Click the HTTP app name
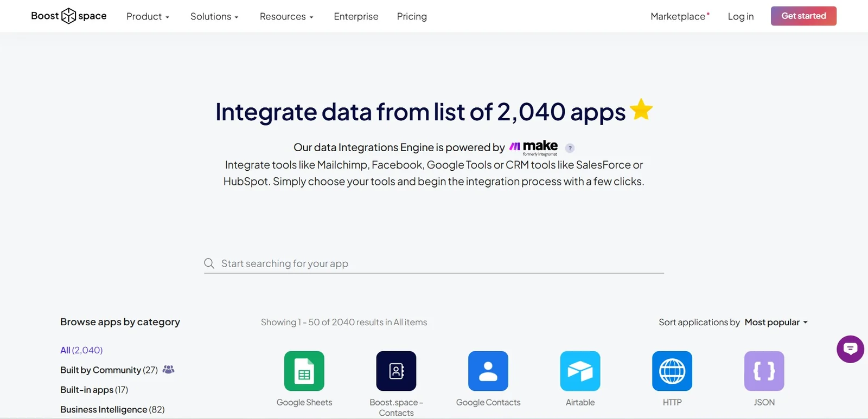This screenshot has width=868, height=419. click(672, 402)
